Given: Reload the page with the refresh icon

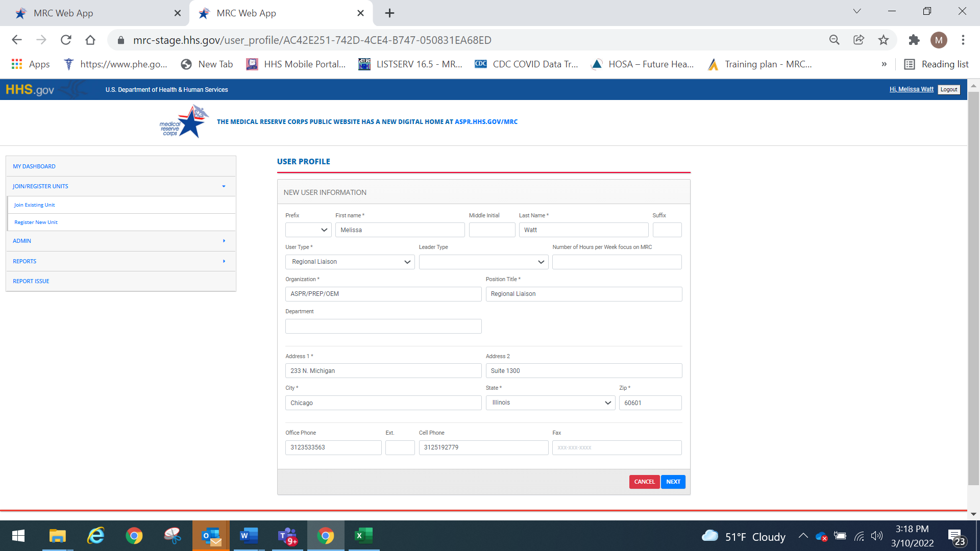Looking at the screenshot, I should coord(66,40).
